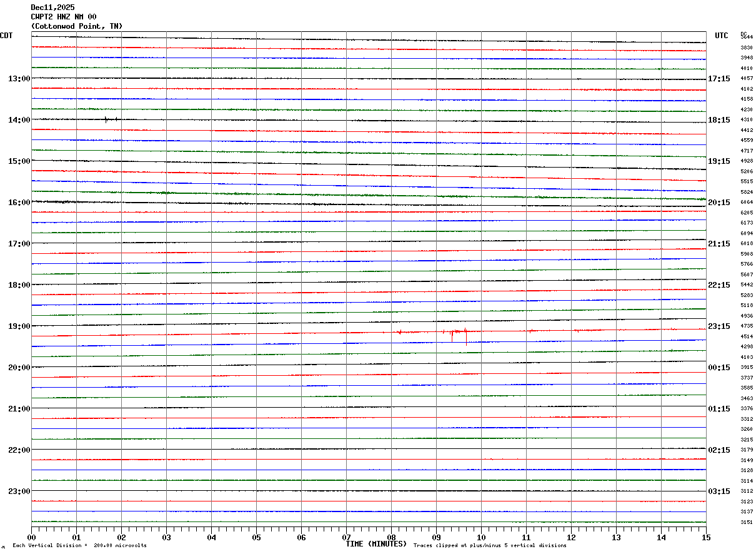Click the '19:00' CDT time label
Image resolution: width=756 pixels, height=554 pixels.
pos(19,326)
